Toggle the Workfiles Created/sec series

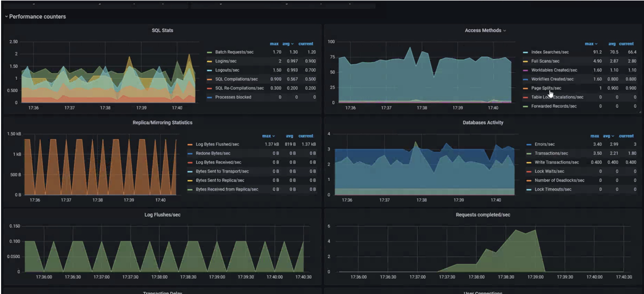(x=552, y=79)
